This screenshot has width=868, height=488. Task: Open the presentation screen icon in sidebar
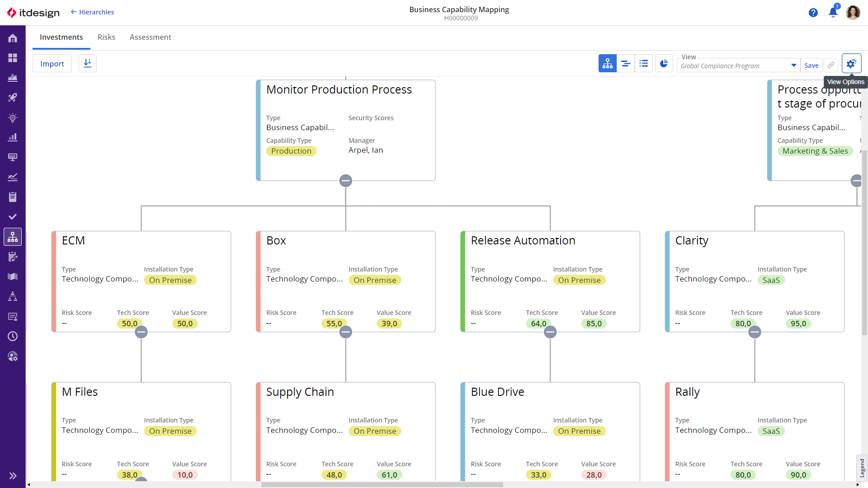(13, 157)
